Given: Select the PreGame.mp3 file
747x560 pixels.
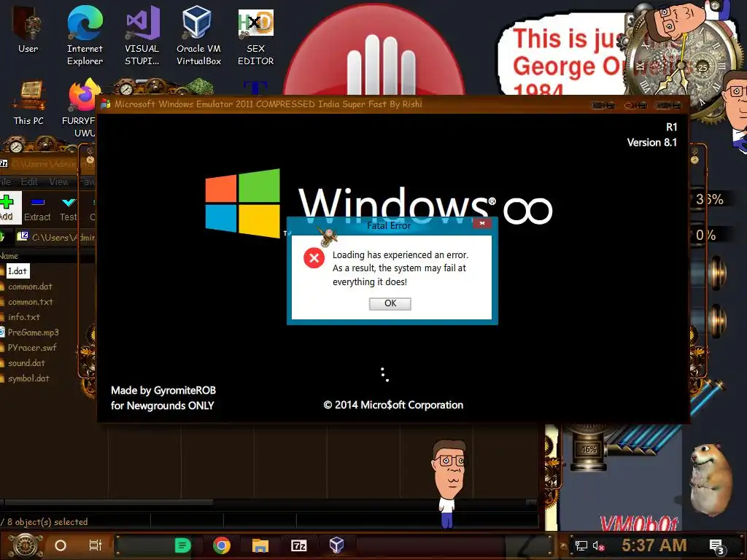Looking at the screenshot, I should 33,332.
